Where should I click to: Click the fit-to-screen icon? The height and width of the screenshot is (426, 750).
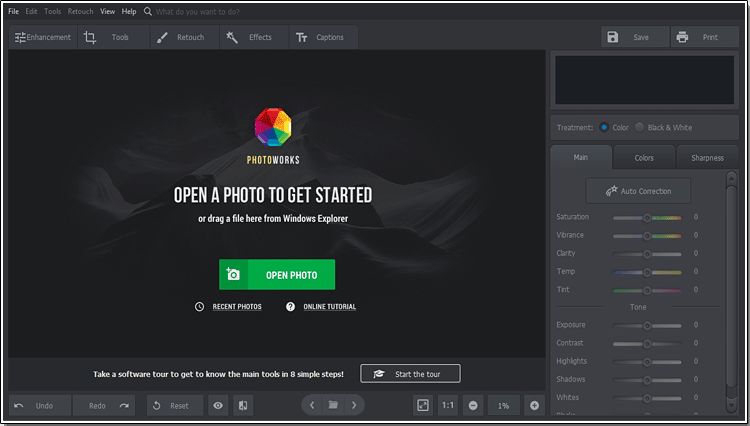pyautogui.click(x=423, y=405)
